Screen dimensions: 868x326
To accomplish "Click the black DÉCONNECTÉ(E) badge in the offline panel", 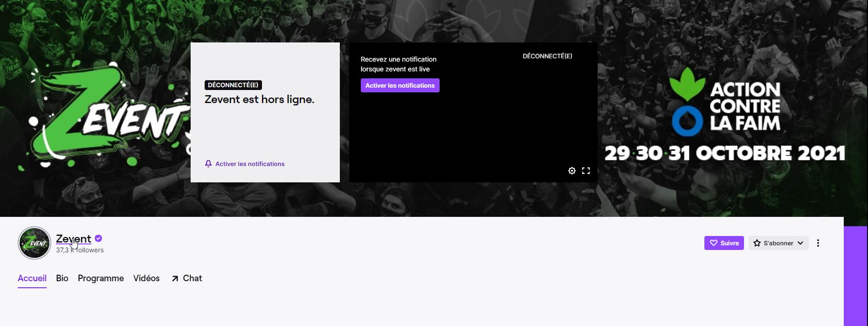I will tap(233, 85).
